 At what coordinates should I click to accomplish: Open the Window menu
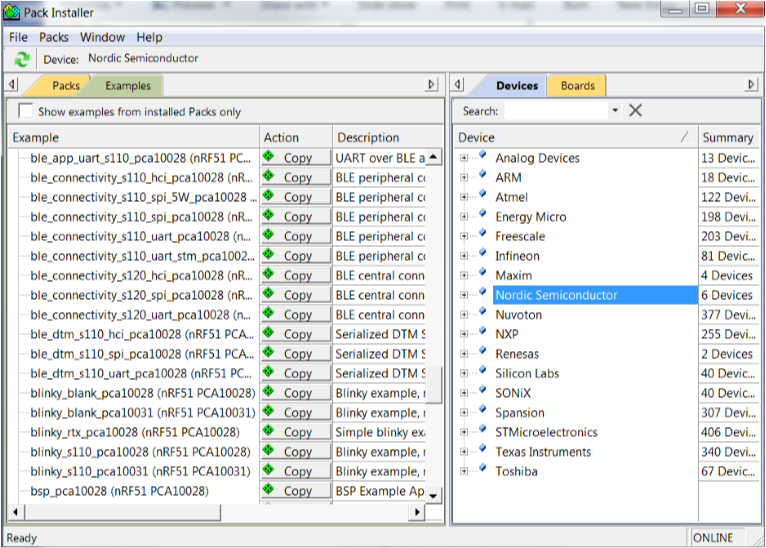[x=102, y=37]
